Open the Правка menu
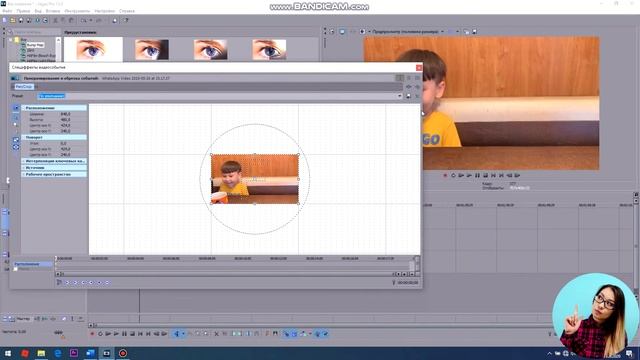Screen dimensions: 640x360 coord(23,11)
